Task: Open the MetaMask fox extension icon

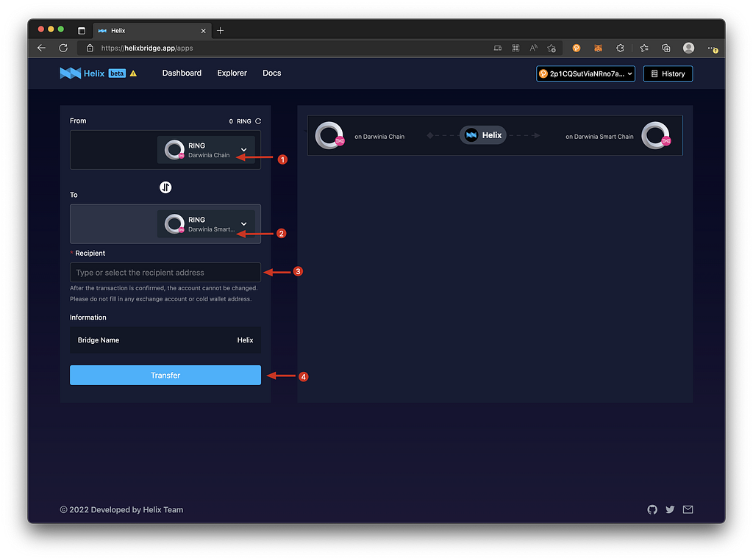Action: pyautogui.click(x=598, y=48)
